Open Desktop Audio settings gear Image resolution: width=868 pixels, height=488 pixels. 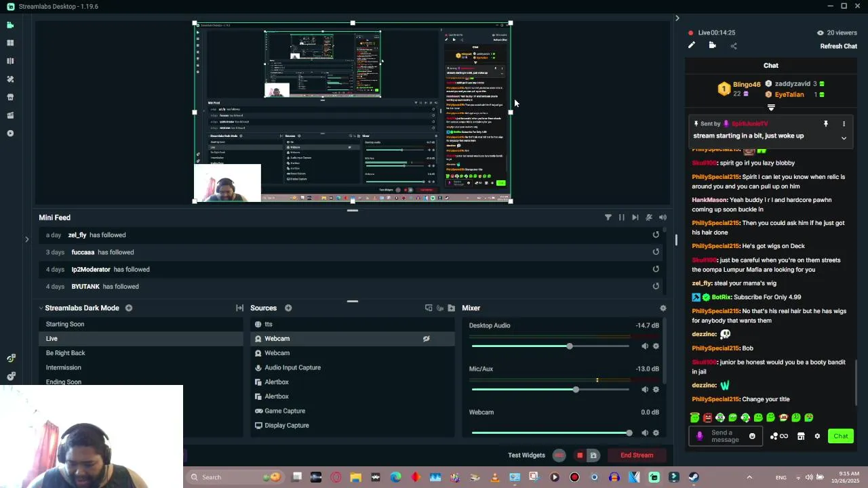click(x=656, y=346)
